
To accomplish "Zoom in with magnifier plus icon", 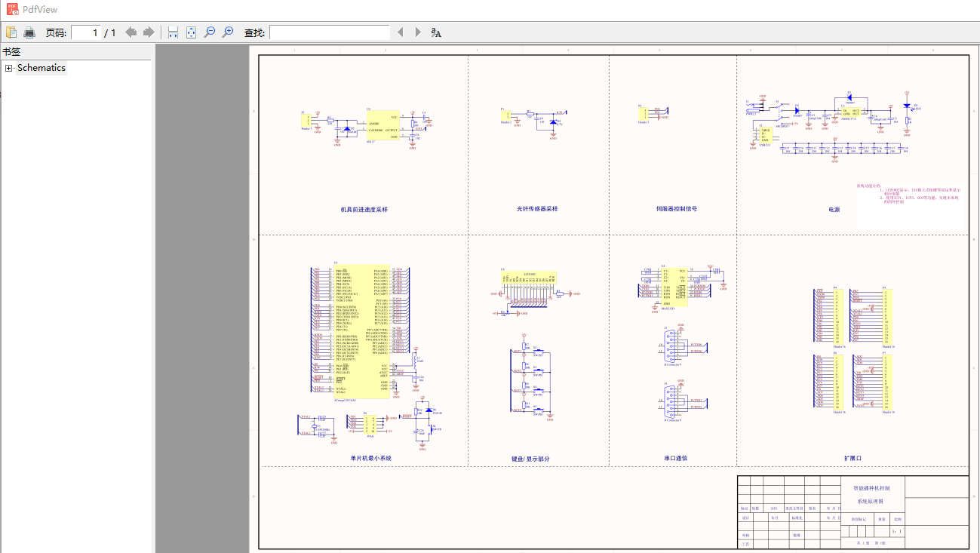I will tap(228, 32).
